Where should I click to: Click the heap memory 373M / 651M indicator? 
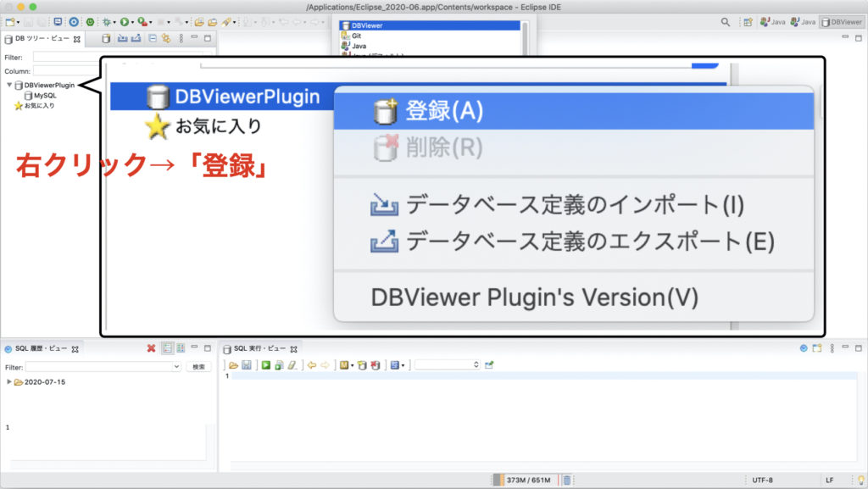pyautogui.click(x=528, y=481)
